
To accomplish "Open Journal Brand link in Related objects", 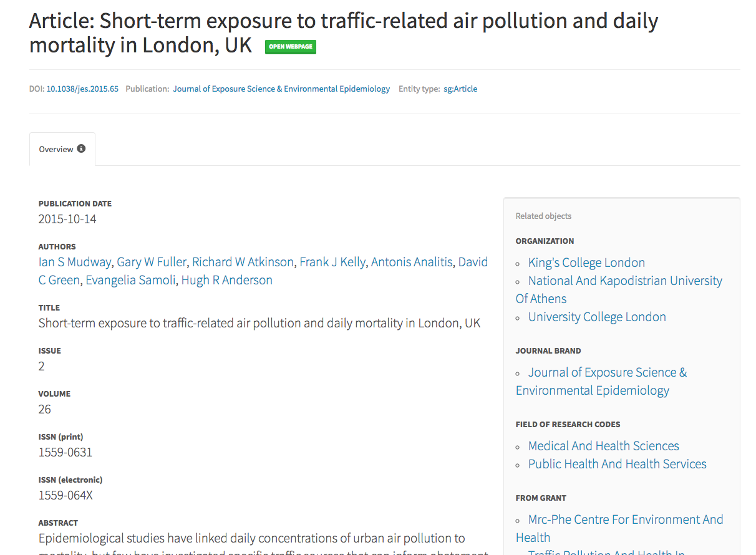I will pyautogui.click(x=607, y=372).
